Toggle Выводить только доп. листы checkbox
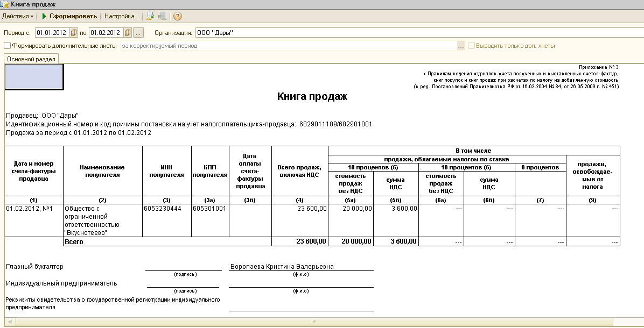The height and width of the screenshot is (328, 644). pos(472,46)
